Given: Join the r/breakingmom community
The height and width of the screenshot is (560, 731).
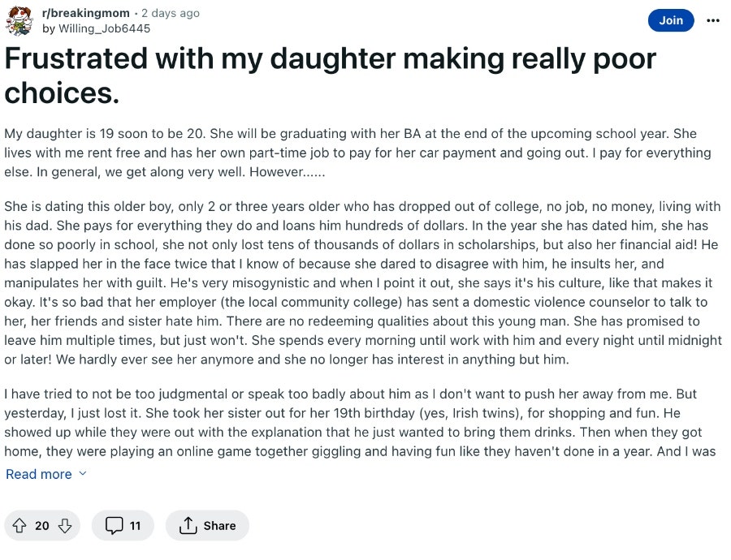Looking at the screenshot, I should (671, 20).
